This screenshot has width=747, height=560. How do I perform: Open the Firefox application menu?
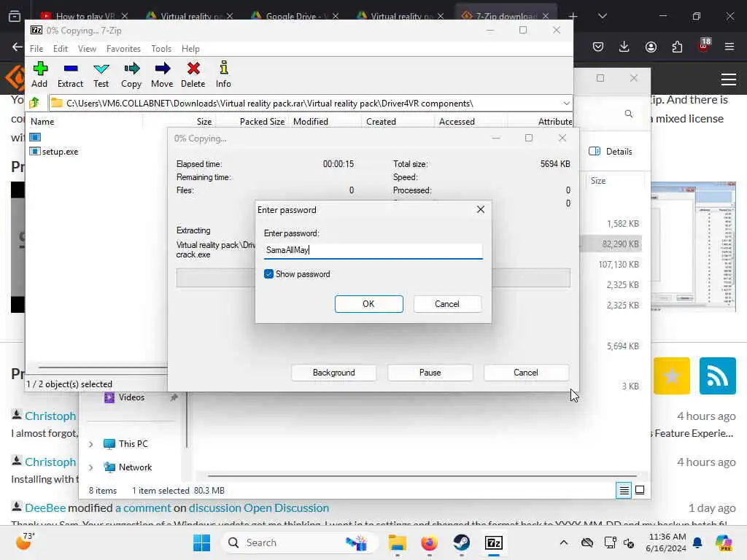tap(729, 47)
